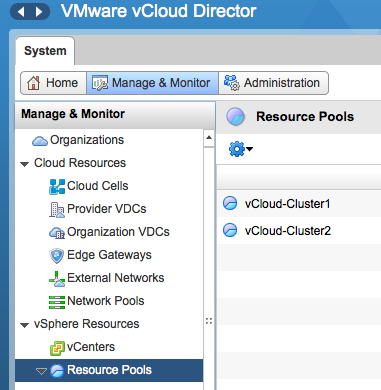The height and width of the screenshot is (390, 381).
Task: Open Provider VDCs
Action: tap(107, 209)
